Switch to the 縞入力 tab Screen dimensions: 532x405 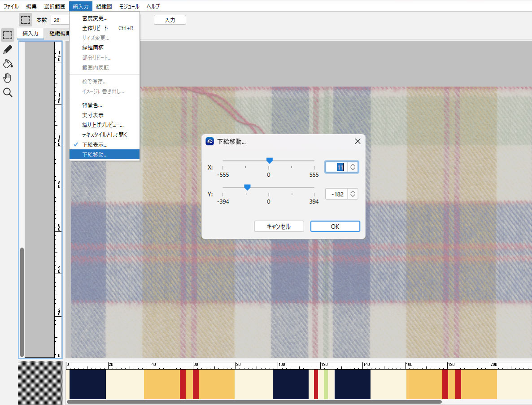[31, 33]
